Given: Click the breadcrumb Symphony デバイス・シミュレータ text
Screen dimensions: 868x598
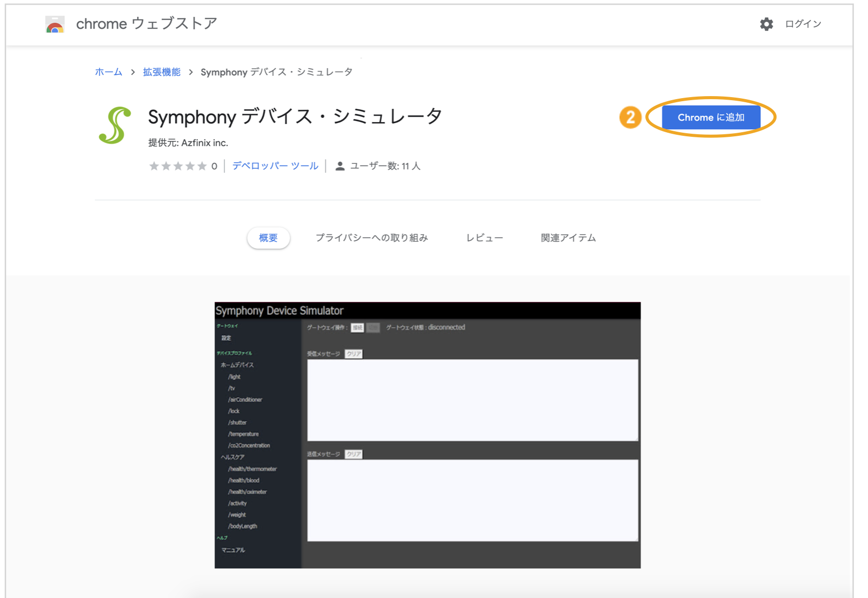Looking at the screenshot, I should pyautogui.click(x=276, y=72).
